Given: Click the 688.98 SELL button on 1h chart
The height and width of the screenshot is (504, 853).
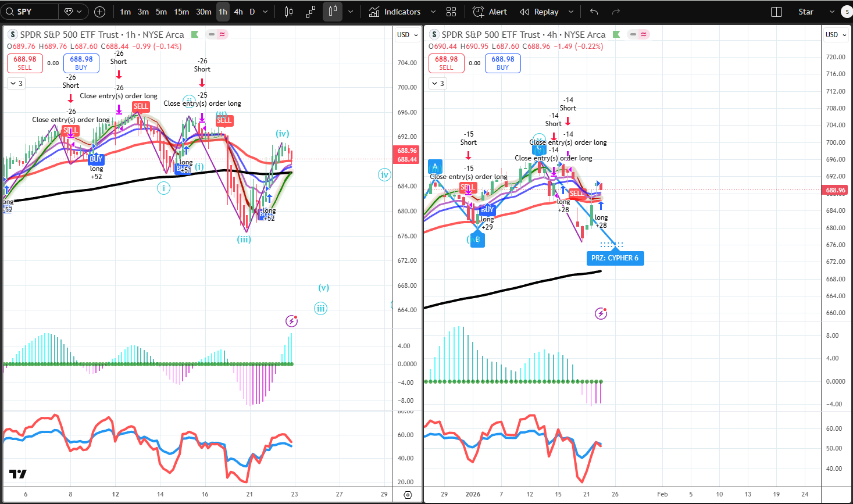Looking at the screenshot, I should 25,63.
